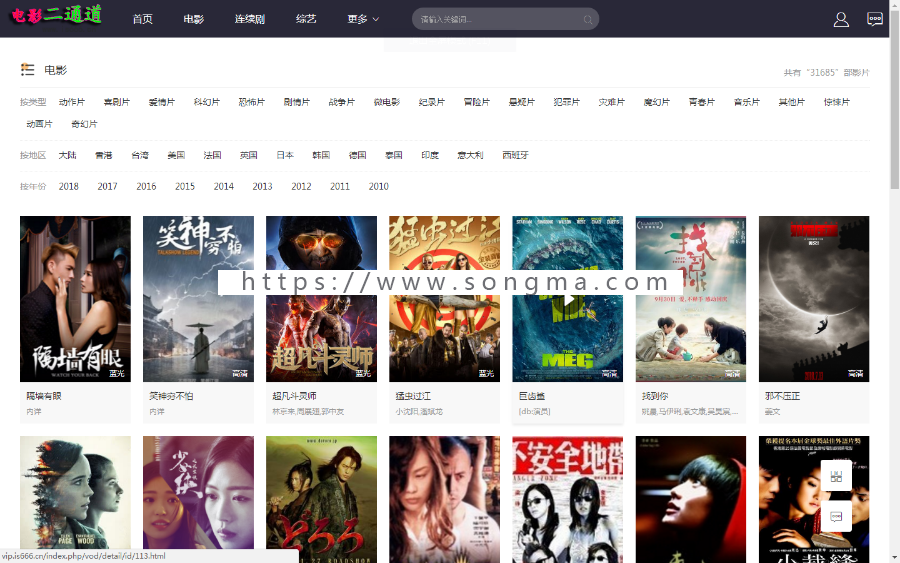The width and height of the screenshot is (900, 563).
Task: Filter by 喜剧片 genre
Action: point(117,102)
